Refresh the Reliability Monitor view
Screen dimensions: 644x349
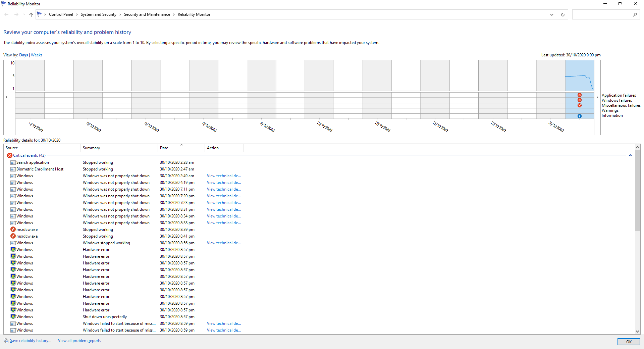coord(562,14)
